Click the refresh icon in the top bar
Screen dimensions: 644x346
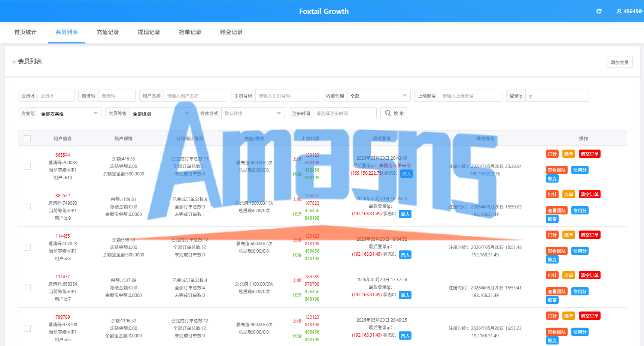click(x=599, y=11)
